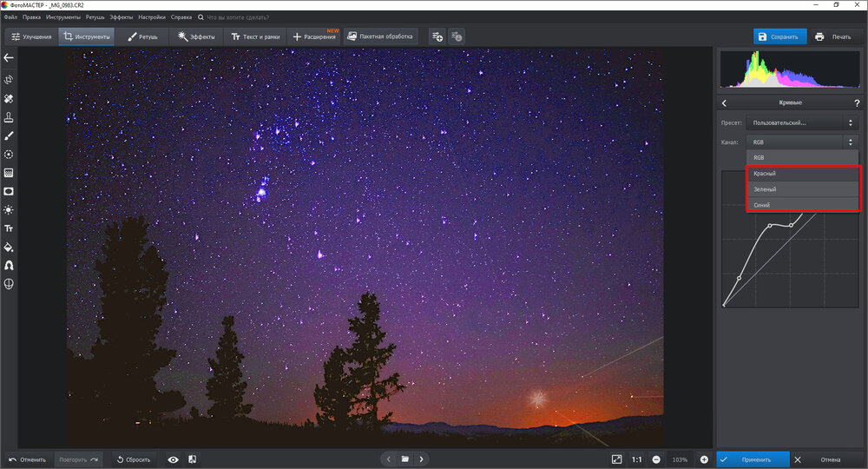Choose Красный channel from dropdown list
The image size is (868, 469).
(x=803, y=174)
